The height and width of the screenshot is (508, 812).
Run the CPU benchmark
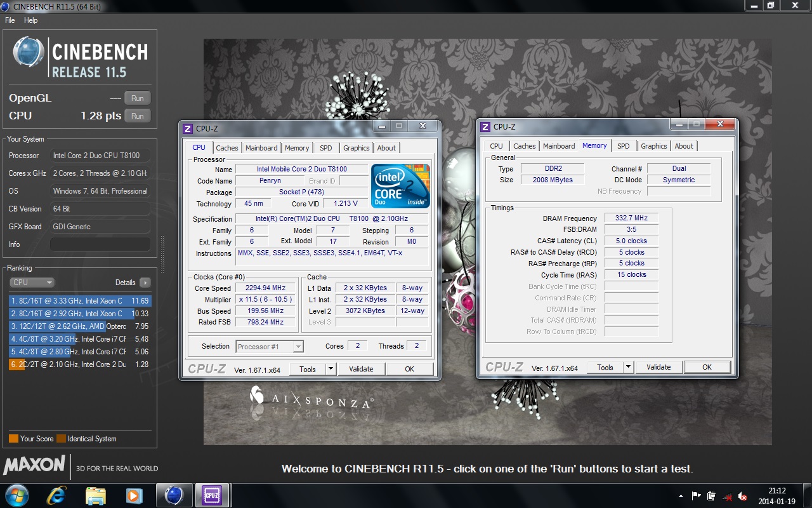tap(138, 116)
